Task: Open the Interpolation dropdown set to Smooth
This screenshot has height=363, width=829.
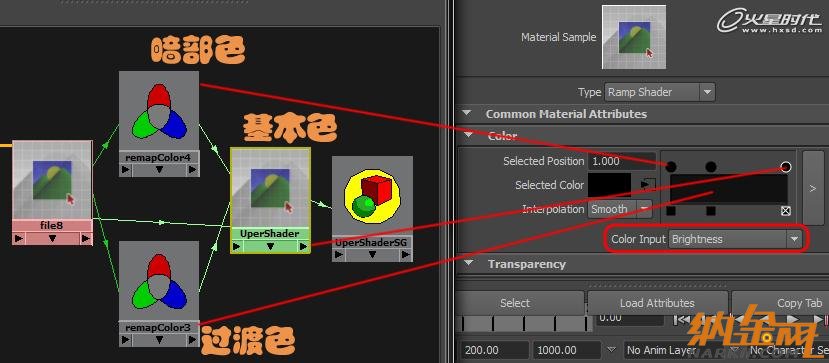Action: coord(620,209)
